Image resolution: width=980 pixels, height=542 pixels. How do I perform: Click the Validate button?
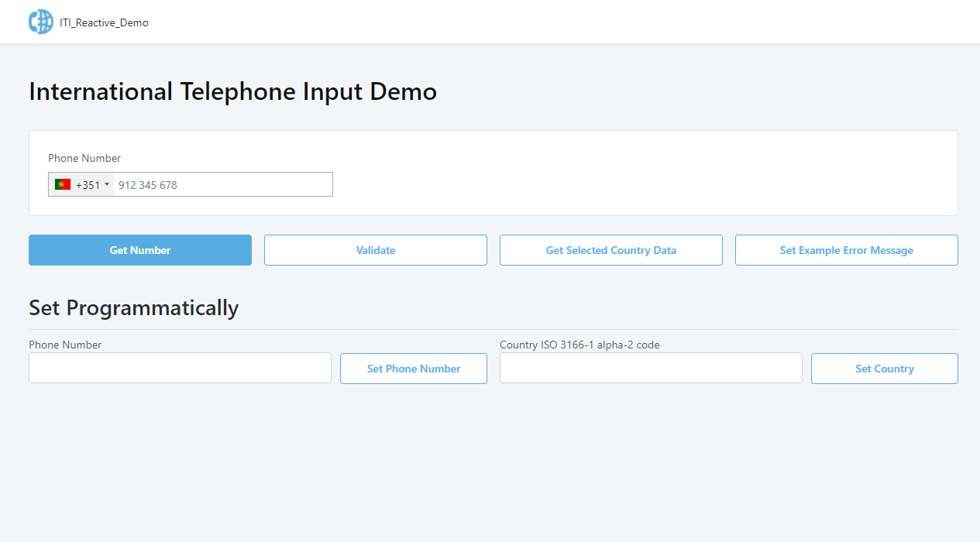click(x=376, y=250)
